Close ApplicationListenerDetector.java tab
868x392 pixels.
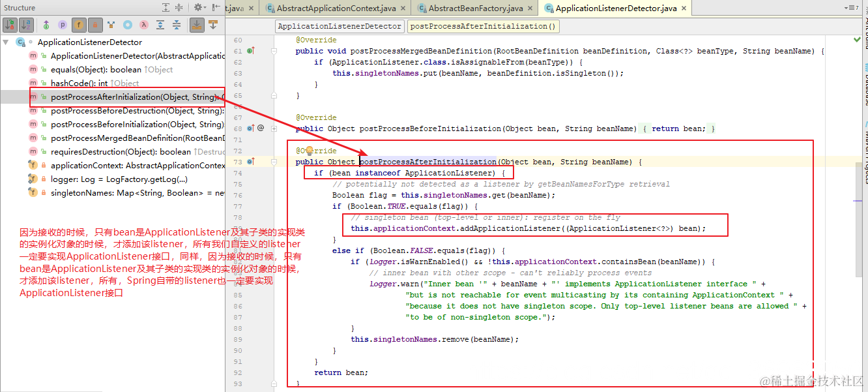(684, 8)
